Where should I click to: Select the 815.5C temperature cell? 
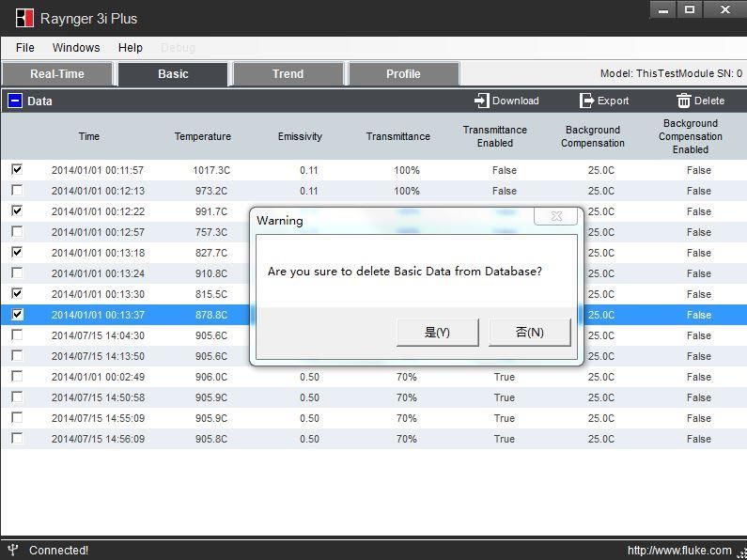click(211, 294)
